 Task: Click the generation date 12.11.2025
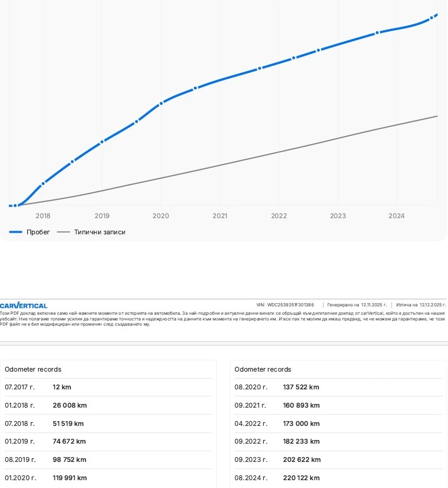pyautogui.click(x=373, y=305)
